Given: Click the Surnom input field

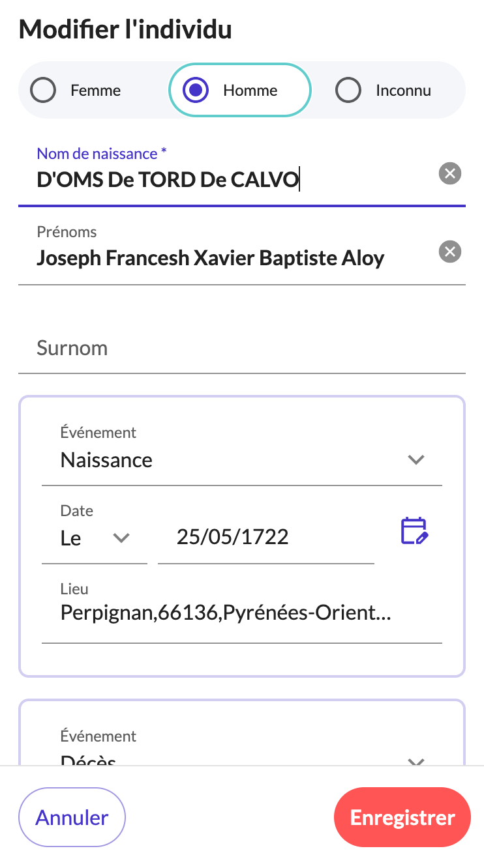Looking at the screenshot, I should point(241,348).
